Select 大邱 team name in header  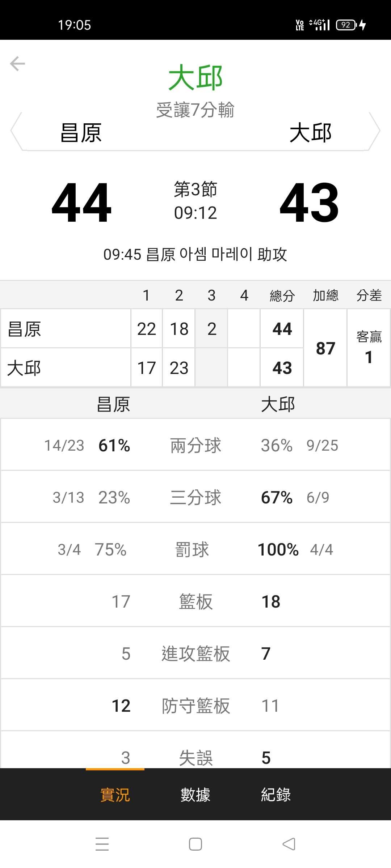311,133
